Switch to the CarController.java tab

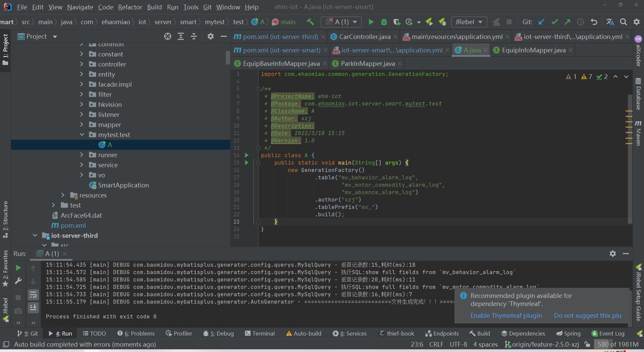pos(364,37)
